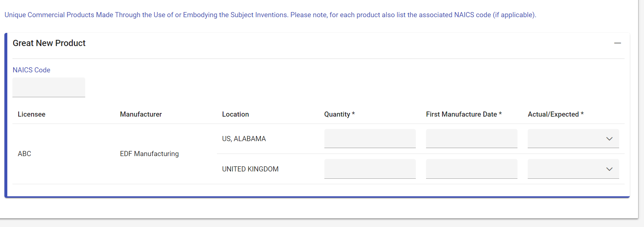This screenshot has height=227, width=644.
Task: Collapse the Great New Product panel
Action: point(617,43)
